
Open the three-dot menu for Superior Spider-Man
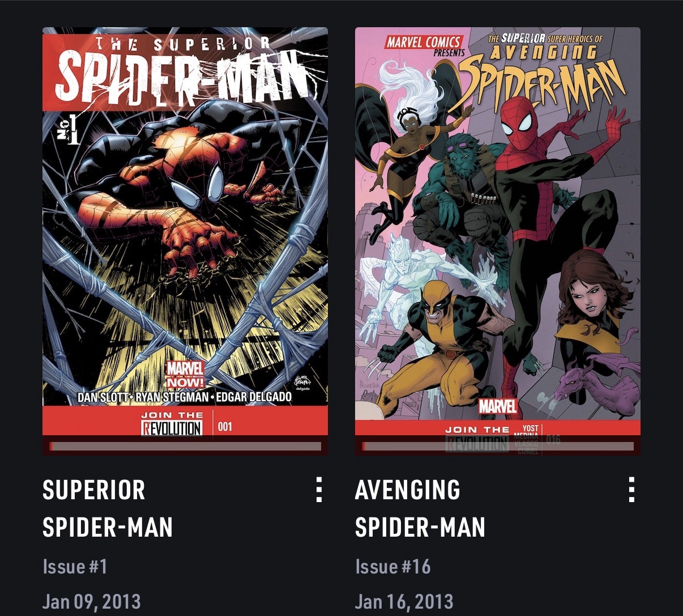click(319, 490)
